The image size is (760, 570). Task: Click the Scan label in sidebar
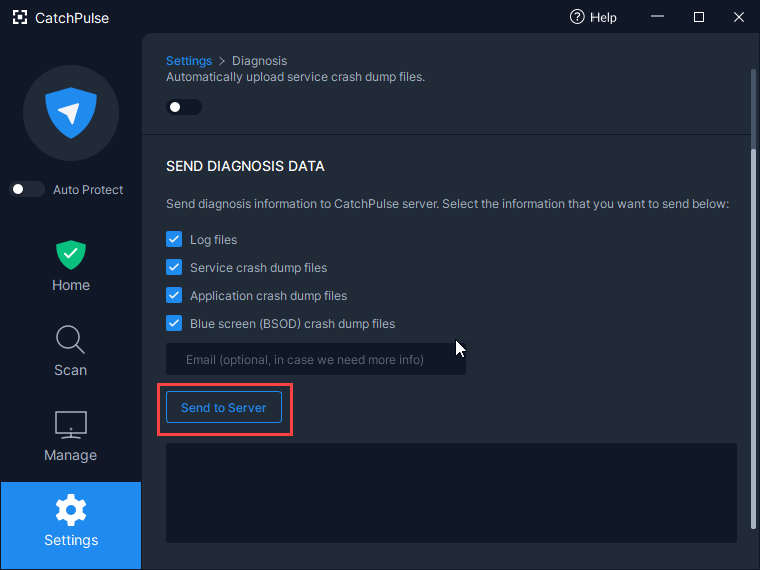click(x=70, y=370)
